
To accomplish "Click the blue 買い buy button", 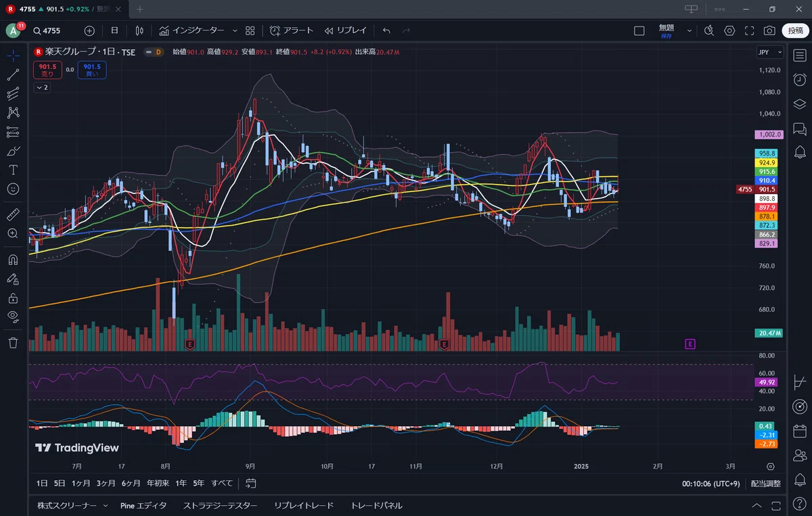I will 91,70.
